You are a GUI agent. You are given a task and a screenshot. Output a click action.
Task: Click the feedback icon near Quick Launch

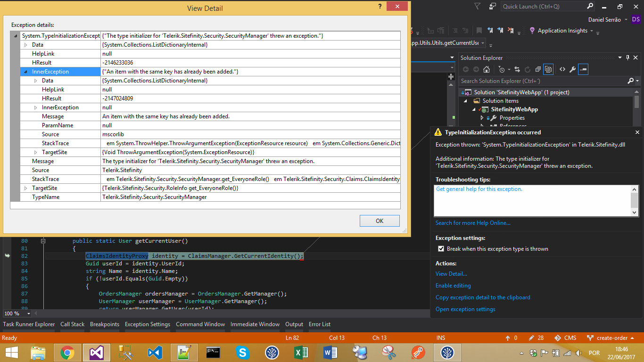(493, 7)
